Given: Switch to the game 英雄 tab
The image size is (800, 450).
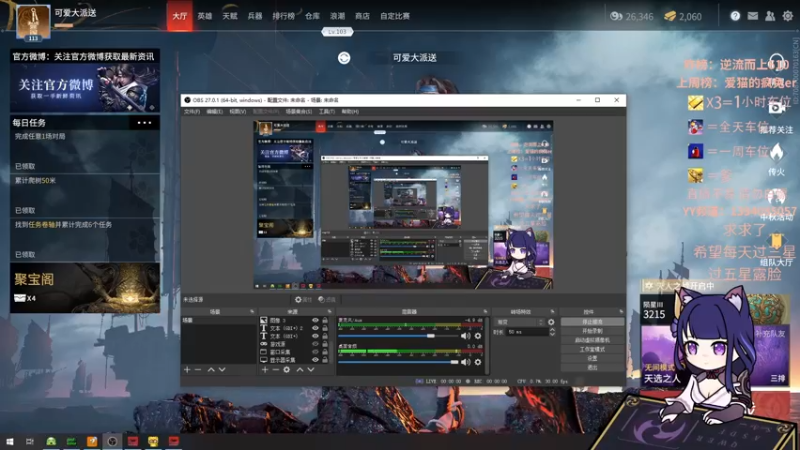Looking at the screenshot, I should click(205, 16).
